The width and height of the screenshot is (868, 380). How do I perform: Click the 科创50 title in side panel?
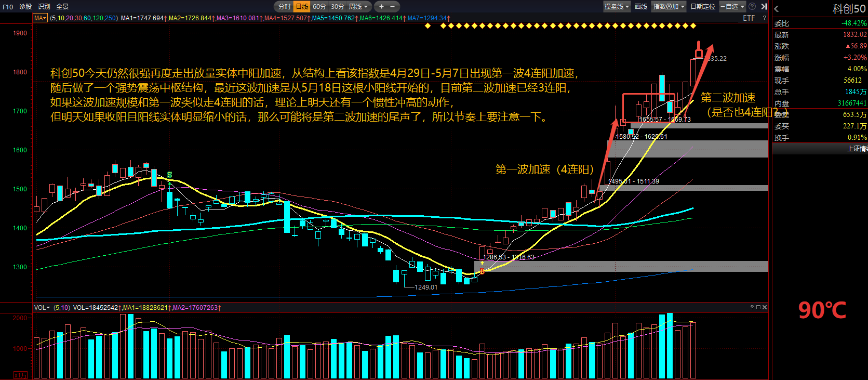[x=849, y=9]
